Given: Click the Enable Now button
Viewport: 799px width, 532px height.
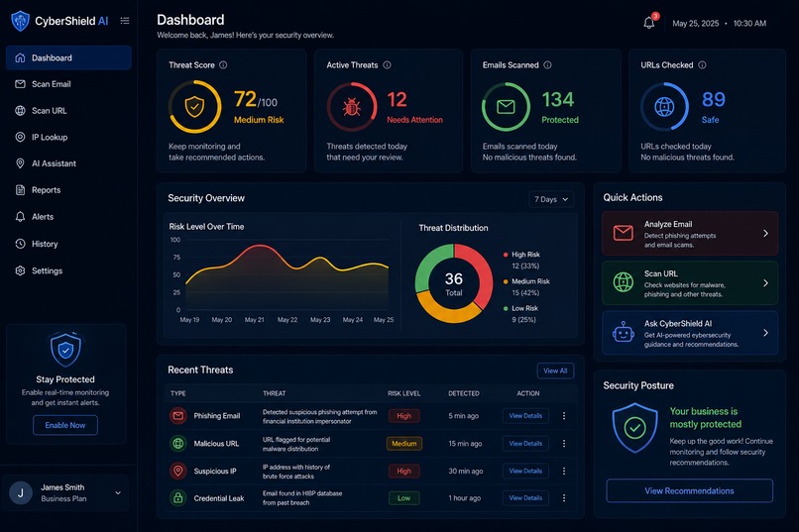Looking at the screenshot, I should tap(65, 425).
